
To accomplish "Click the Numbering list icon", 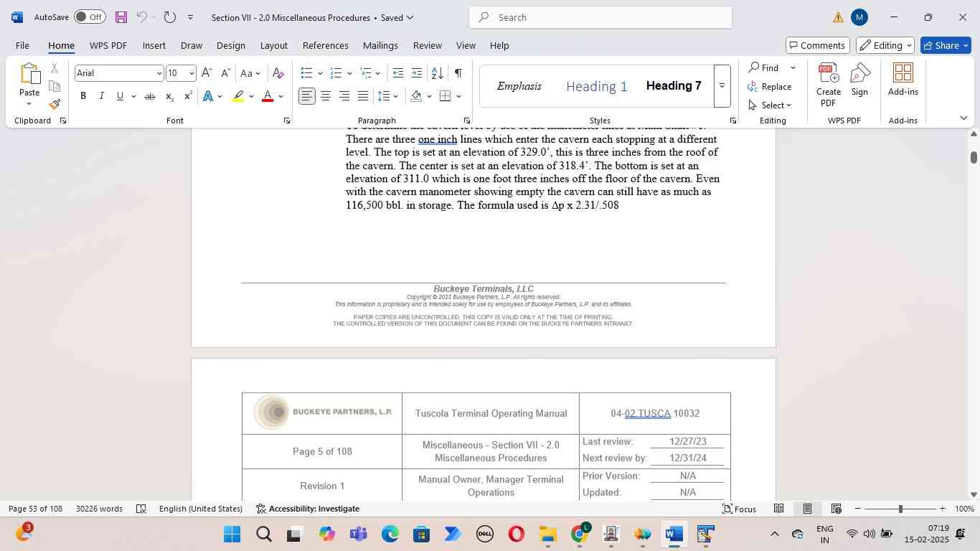I will [x=336, y=73].
